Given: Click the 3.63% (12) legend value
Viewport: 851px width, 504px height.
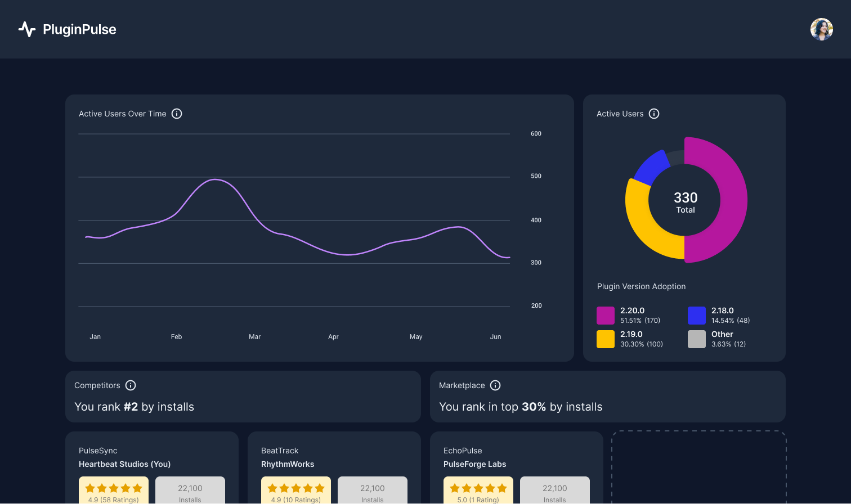Looking at the screenshot, I should click(x=728, y=344).
